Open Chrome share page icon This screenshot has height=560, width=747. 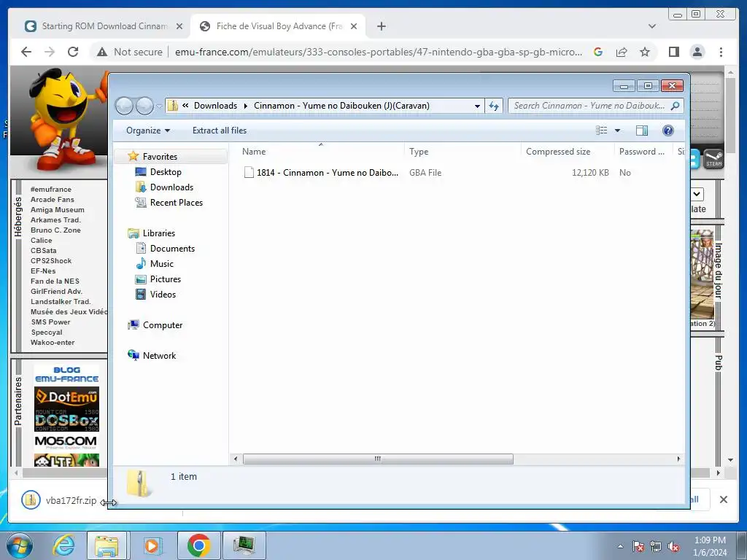click(x=622, y=52)
